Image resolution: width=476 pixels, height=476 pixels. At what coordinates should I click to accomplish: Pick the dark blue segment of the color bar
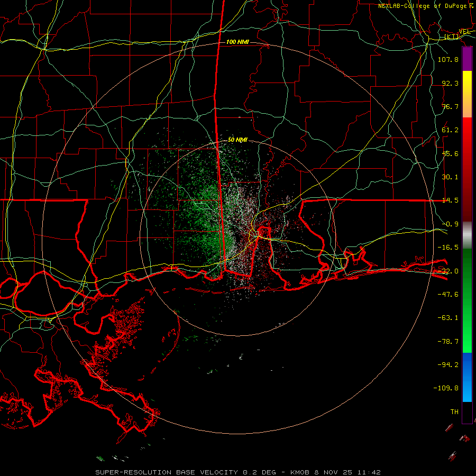(x=467, y=364)
